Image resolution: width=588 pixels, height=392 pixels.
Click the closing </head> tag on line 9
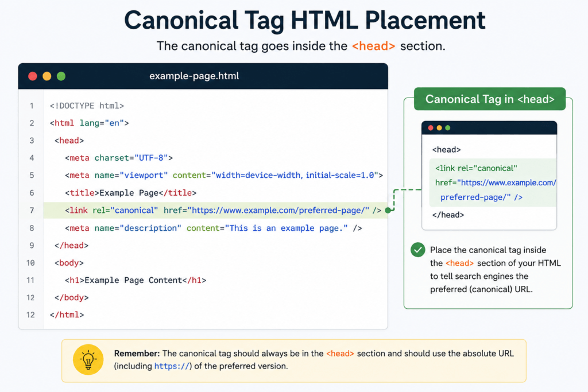71,246
